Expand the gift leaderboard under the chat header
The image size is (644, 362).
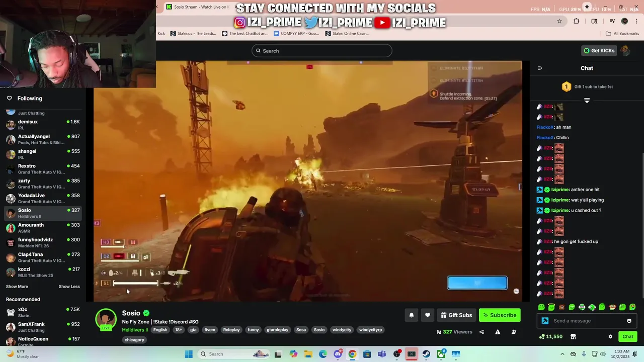click(x=587, y=101)
